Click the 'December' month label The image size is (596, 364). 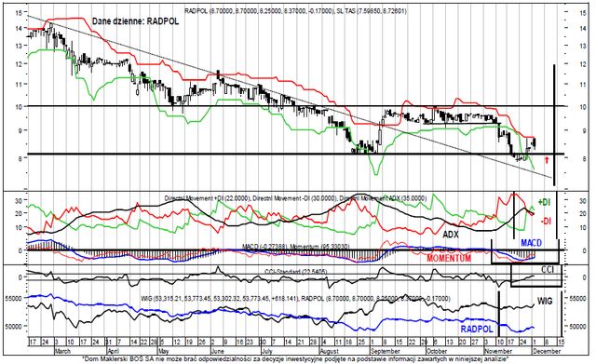tap(547, 351)
